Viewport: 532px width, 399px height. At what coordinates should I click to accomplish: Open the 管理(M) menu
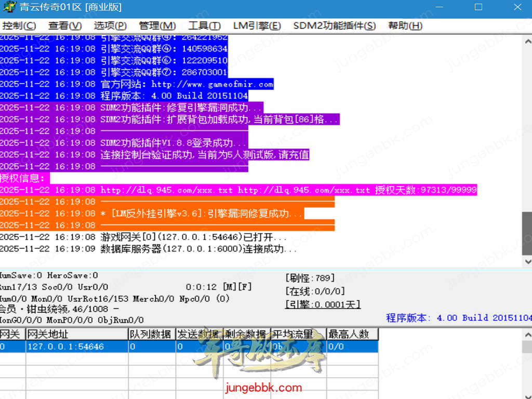pyautogui.click(x=157, y=26)
